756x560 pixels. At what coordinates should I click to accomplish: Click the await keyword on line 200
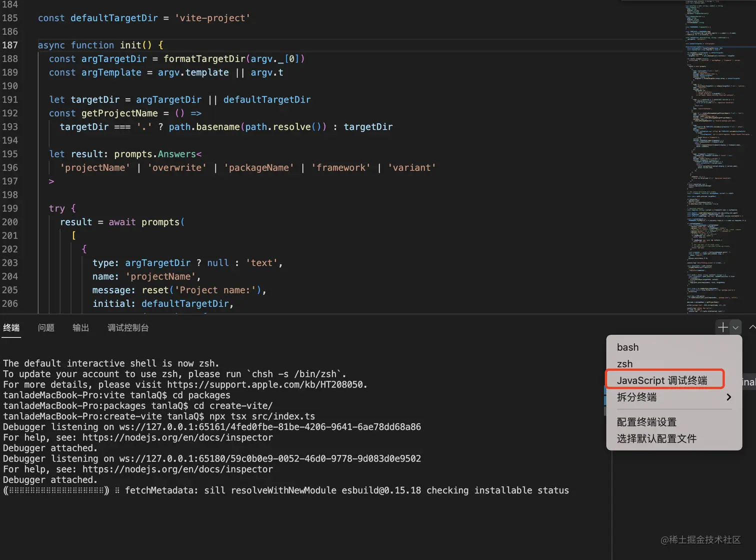(122, 222)
